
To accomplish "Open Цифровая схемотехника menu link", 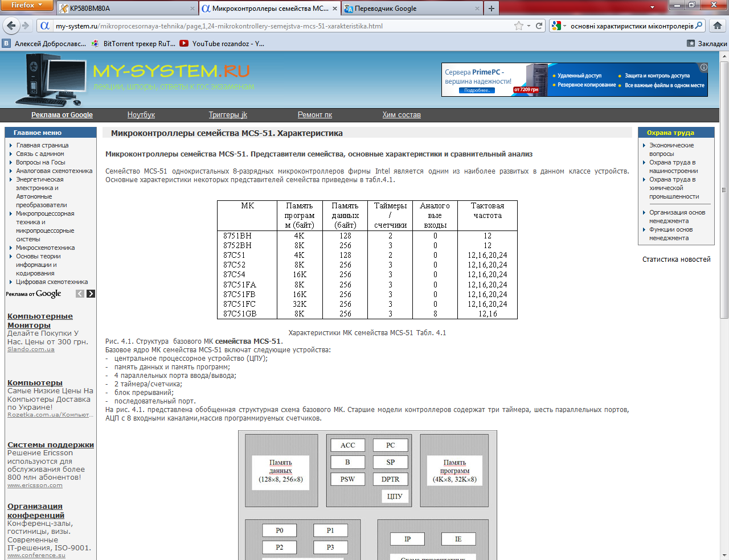I will [x=52, y=282].
